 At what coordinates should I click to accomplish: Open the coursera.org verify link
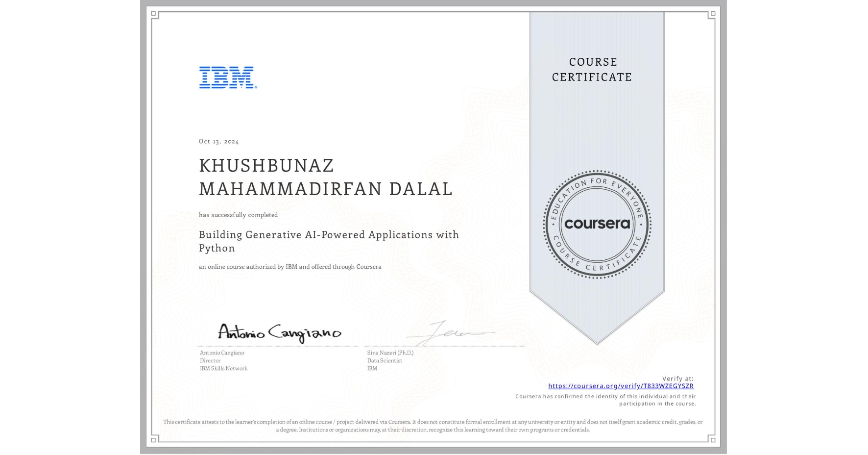coord(621,386)
